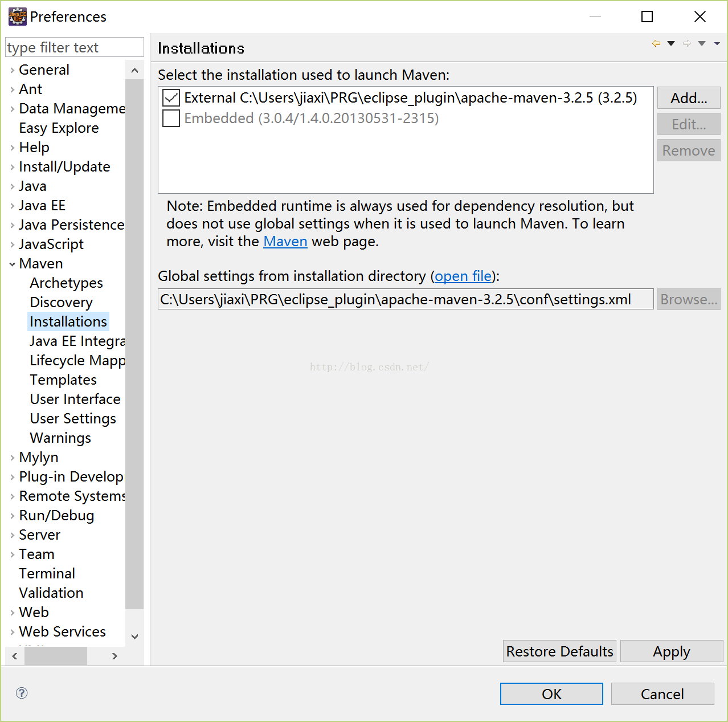
Task: Expand the Team node
Action: (13, 554)
